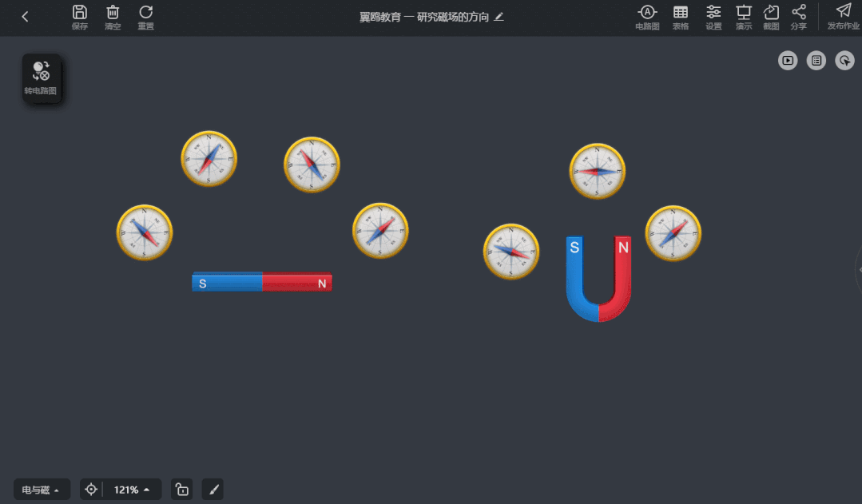Click the center-view crosshair icon
Image resolution: width=862 pixels, height=504 pixels.
coord(91,490)
